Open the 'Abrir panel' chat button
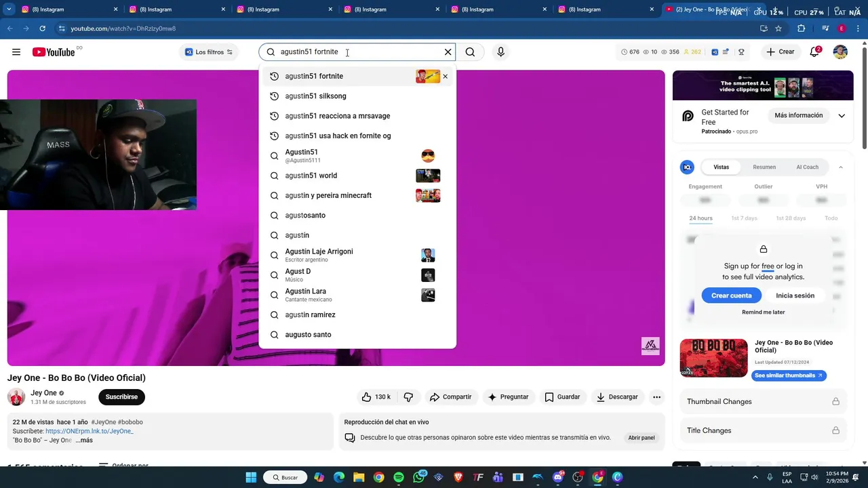The width and height of the screenshot is (868, 488). click(x=641, y=438)
